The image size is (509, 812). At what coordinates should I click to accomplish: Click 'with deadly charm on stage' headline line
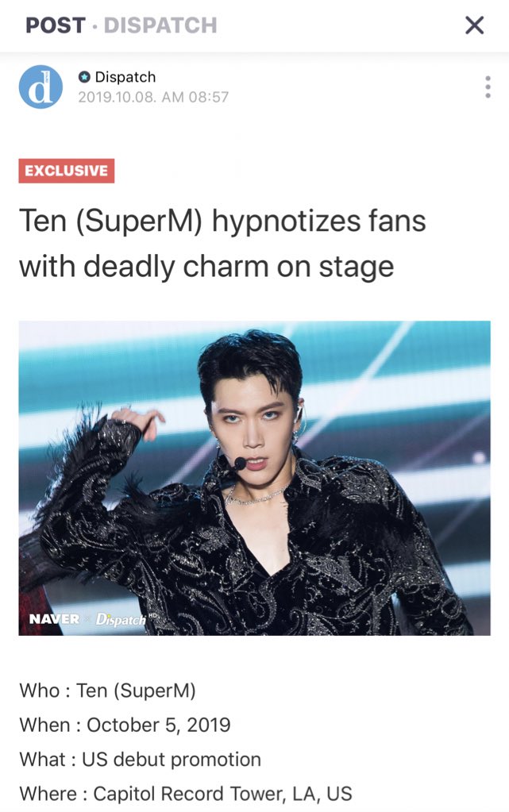[x=206, y=267]
